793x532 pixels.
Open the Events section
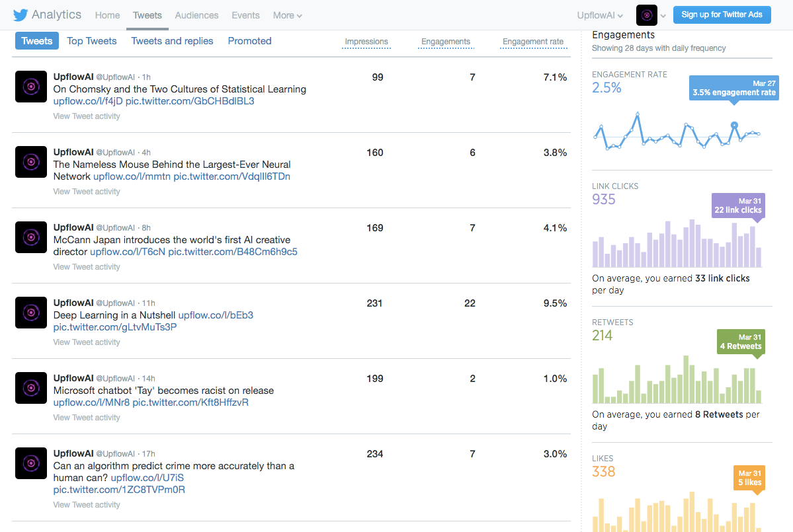pyautogui.click(x=245, y=16)
